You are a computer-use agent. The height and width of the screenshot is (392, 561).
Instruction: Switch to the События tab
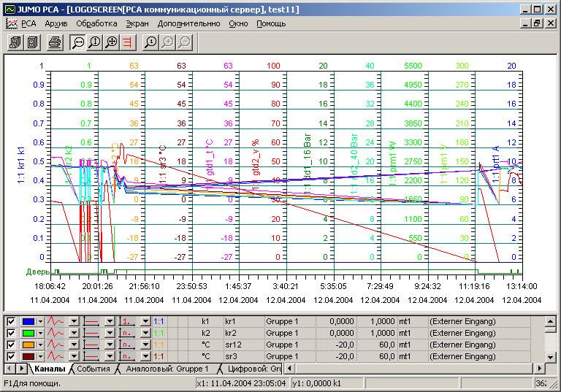click(93, 369)
